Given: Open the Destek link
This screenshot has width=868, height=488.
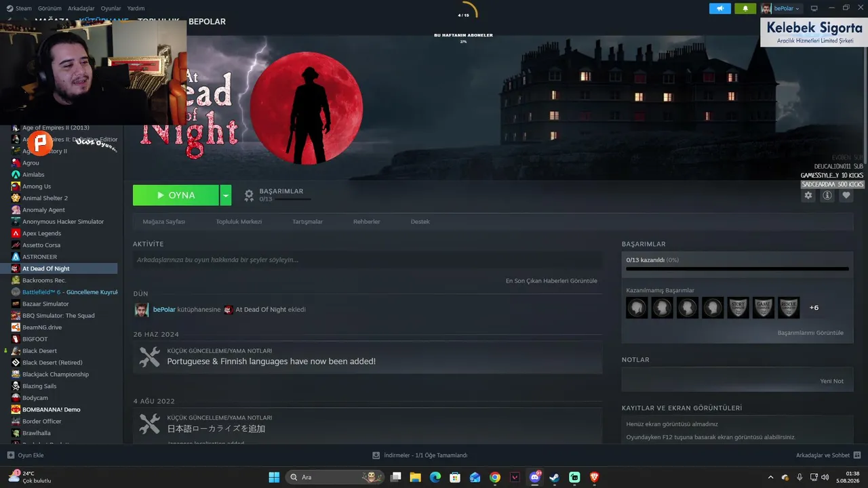Looking at the screenshot, I should click(x=420, y=222).
